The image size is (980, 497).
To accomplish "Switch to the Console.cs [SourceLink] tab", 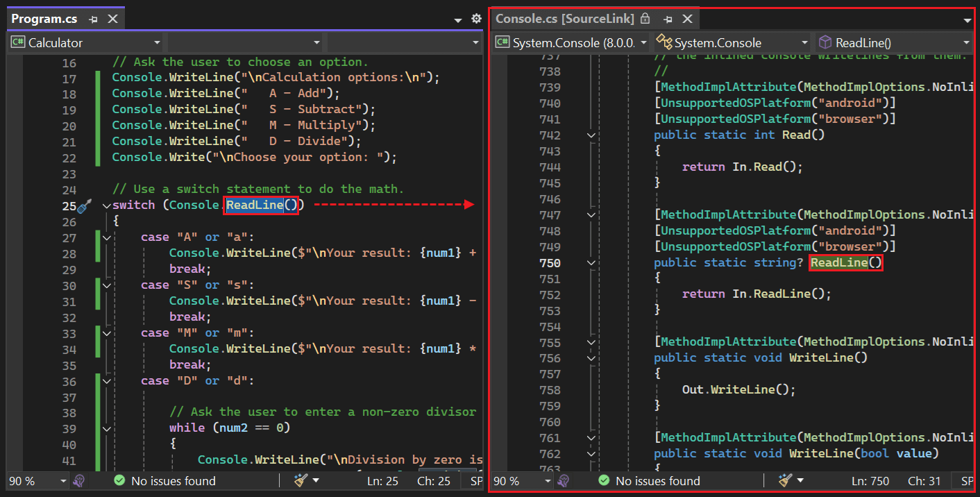I will 563,19.
